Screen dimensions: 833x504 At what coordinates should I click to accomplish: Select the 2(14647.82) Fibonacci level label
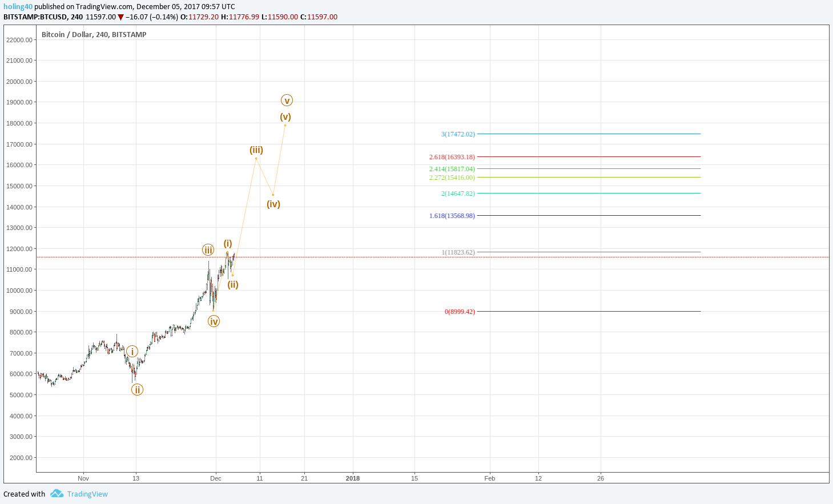[x=458, y=193]
